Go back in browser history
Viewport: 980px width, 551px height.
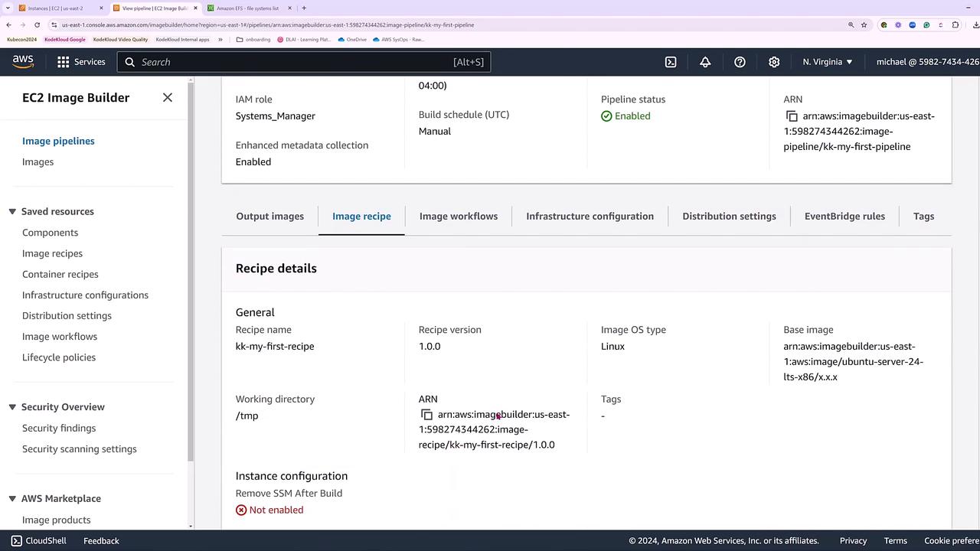tap(8, 24)
